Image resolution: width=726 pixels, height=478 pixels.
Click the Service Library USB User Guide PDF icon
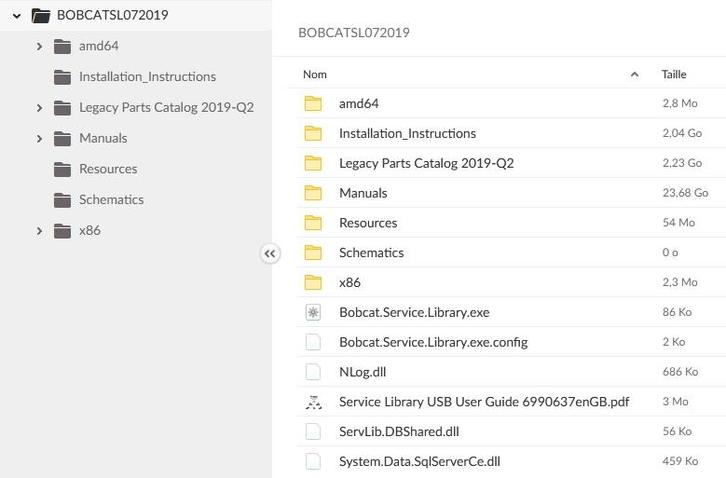point(313,402)
